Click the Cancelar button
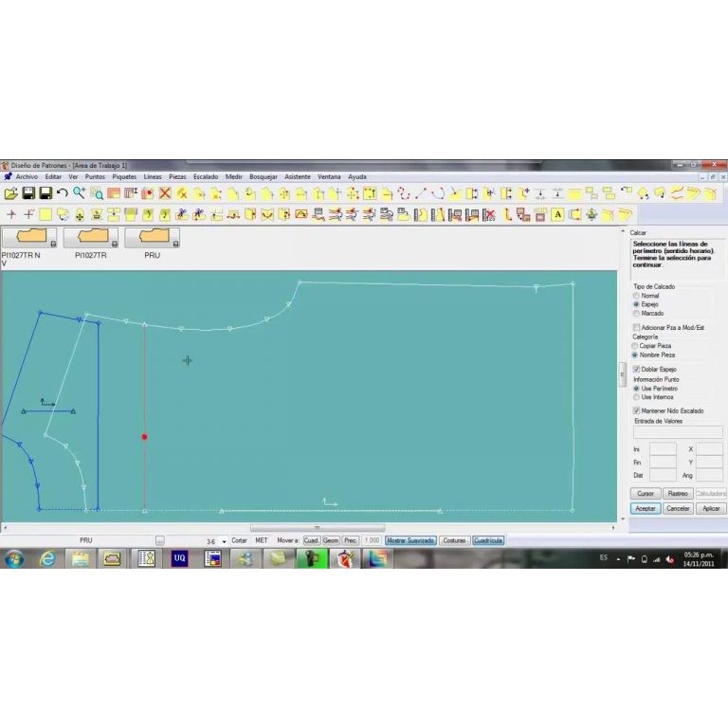This screenshot has width=728, height=728. pos(678,509)
